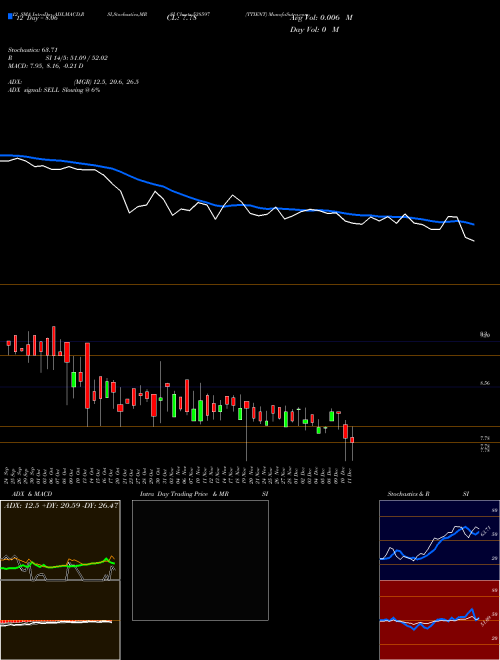Click the blue 12-day SMA legend square

click(x=10, y=17)
